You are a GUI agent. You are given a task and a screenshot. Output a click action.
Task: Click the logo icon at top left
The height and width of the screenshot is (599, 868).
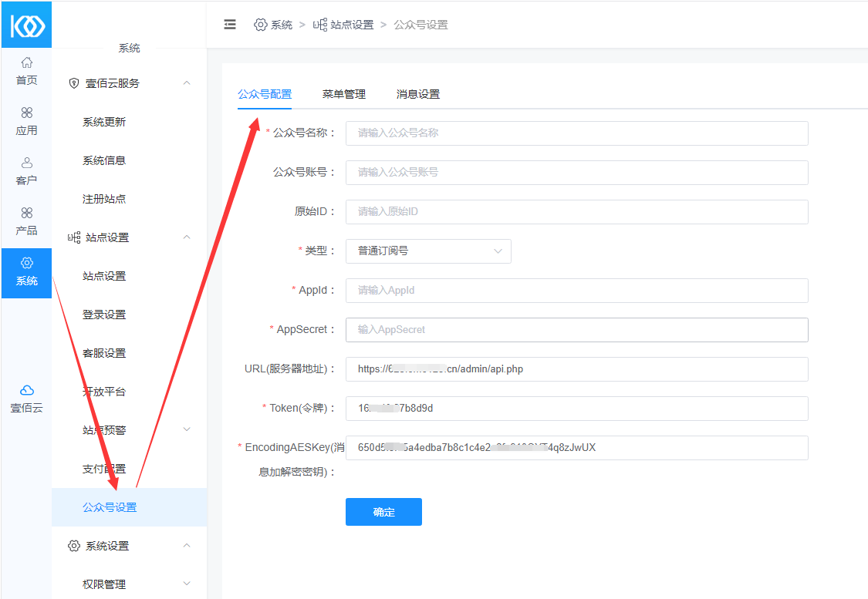[x=26, y=25]
